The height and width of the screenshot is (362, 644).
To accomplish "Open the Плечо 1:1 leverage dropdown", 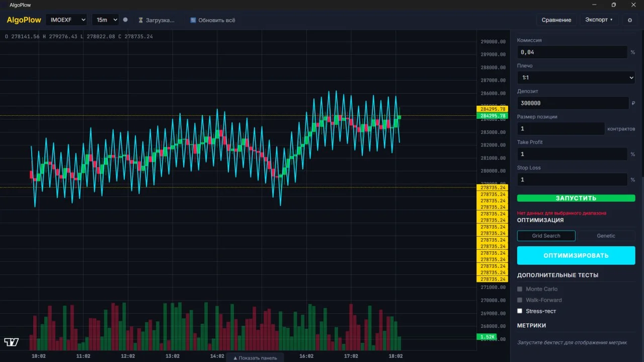I will [x=576, y=78].
